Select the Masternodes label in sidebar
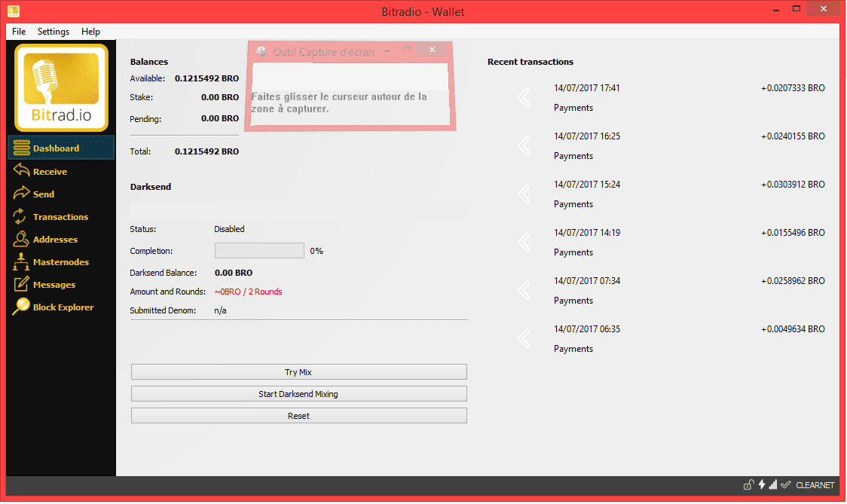The image size is (847, 504). pos(61,262)
